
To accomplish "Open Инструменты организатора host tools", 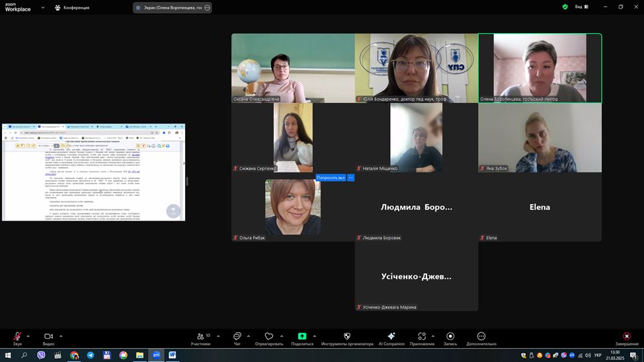I will click(347, 336).
